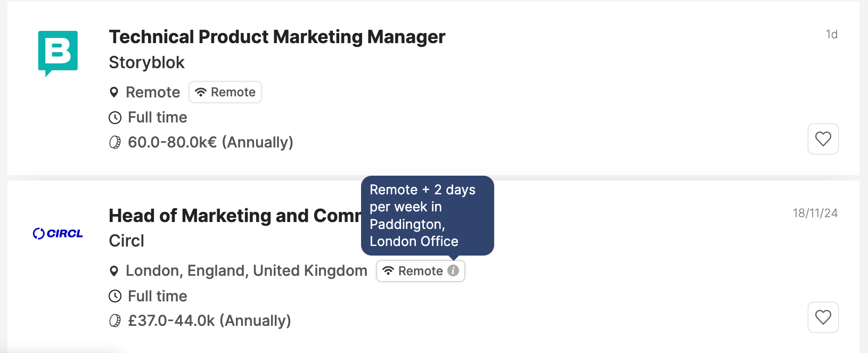Click the Storyblok company name
868x353 pixels.
point(146,62)
